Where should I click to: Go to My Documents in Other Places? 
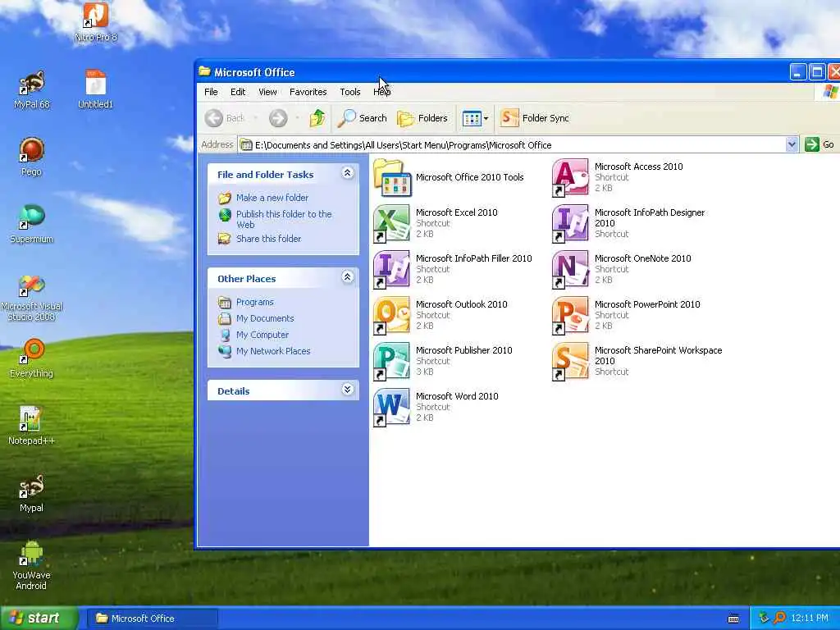coord(265,318)
